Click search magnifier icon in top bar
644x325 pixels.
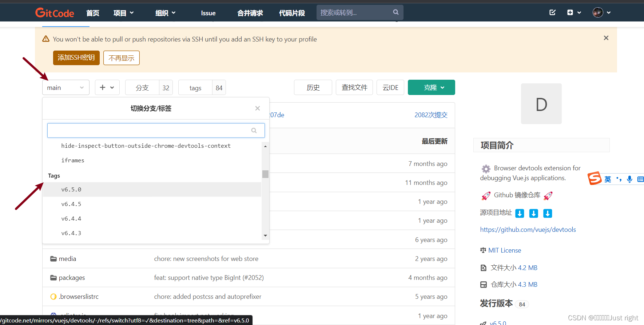396,12
